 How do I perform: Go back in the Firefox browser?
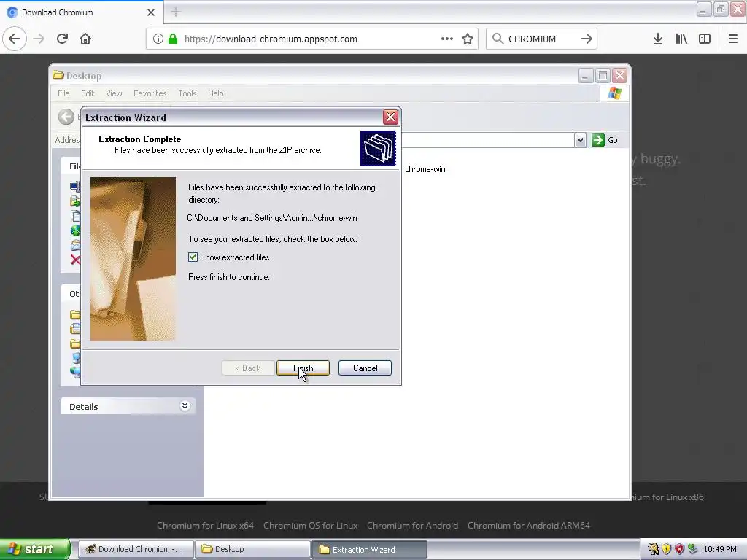click(x=15, y=39)
